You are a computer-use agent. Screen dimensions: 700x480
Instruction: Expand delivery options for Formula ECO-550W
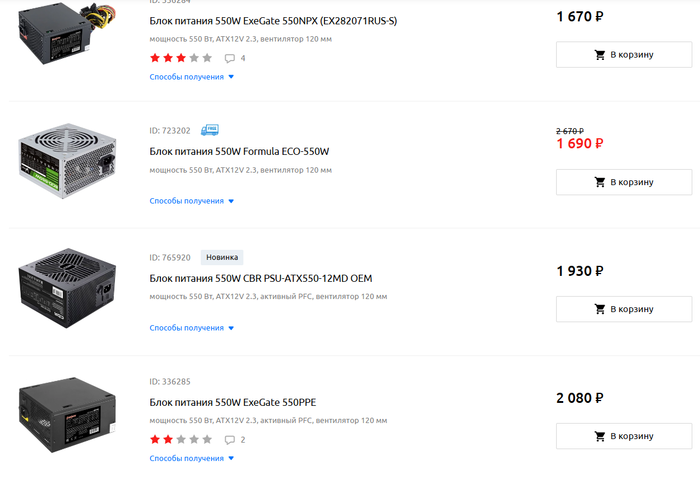click(192, 201)
